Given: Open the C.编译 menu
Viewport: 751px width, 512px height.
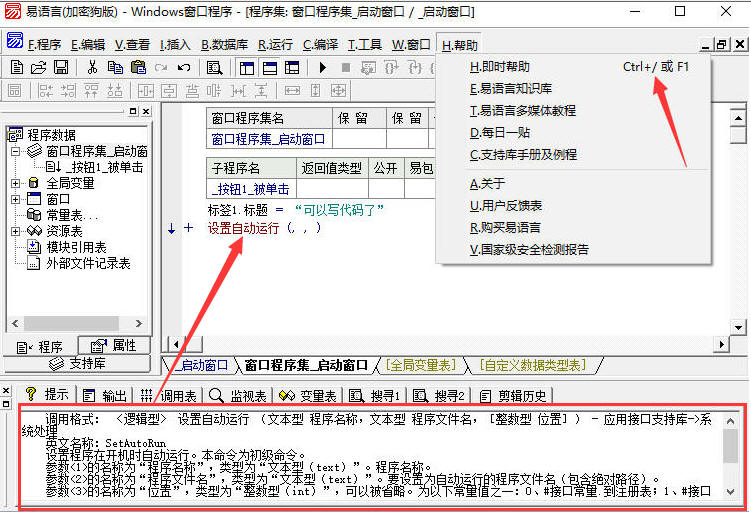Looking at the screenshot, I should pyautogui.click(x=320, y=45).
